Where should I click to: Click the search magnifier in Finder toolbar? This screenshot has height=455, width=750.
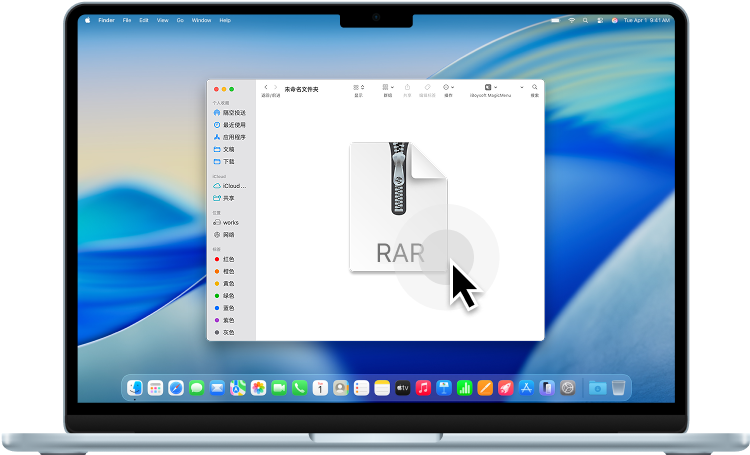(534, 88)
